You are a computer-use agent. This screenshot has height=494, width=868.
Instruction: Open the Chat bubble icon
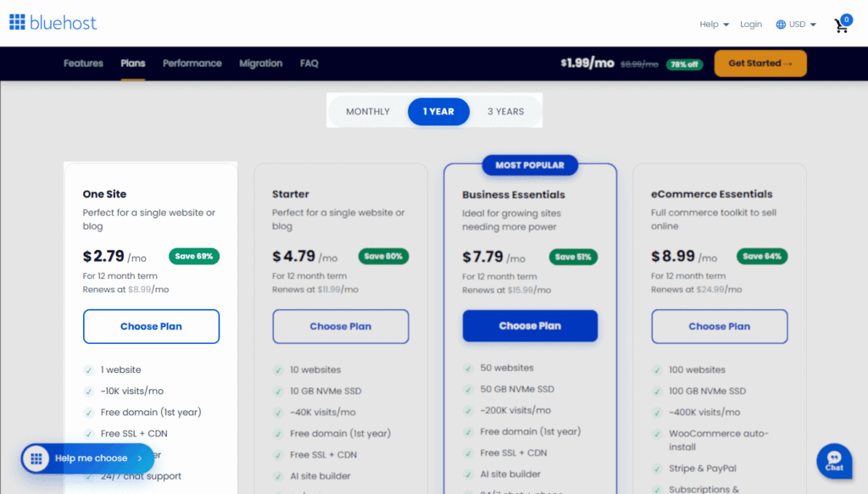[834, 461]
